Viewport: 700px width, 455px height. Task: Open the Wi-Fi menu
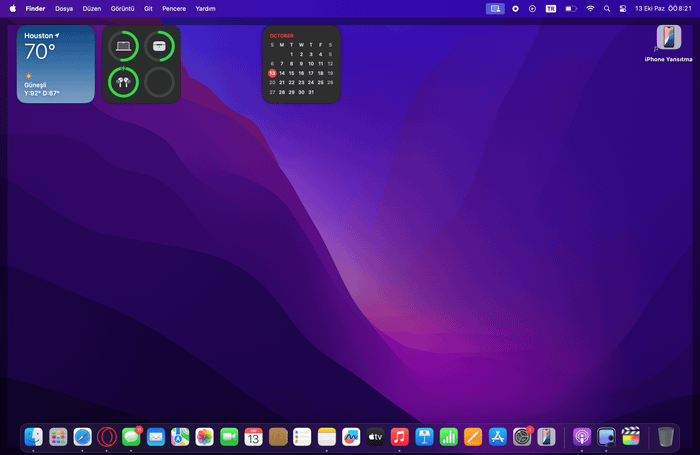point(590,8)
